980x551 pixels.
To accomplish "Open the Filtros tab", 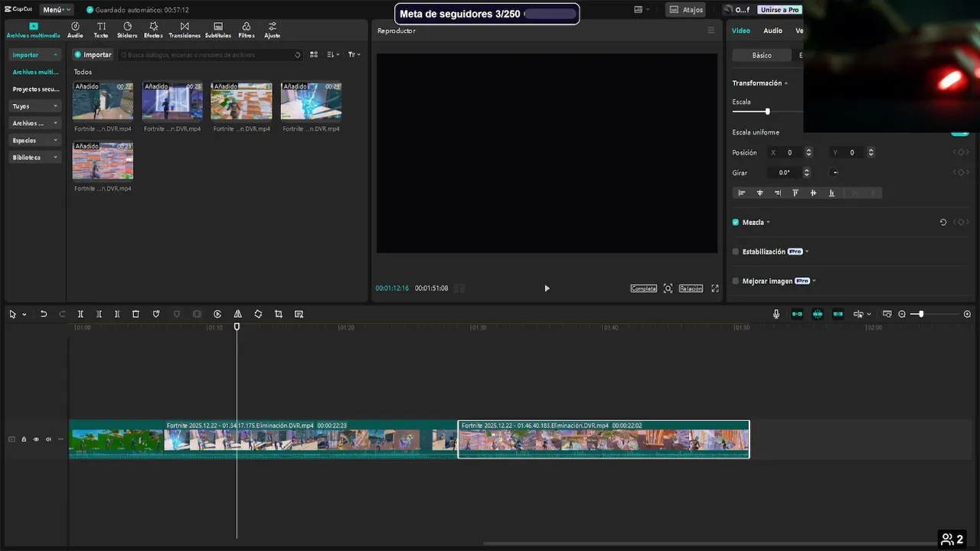I will (x=246, y=30).
